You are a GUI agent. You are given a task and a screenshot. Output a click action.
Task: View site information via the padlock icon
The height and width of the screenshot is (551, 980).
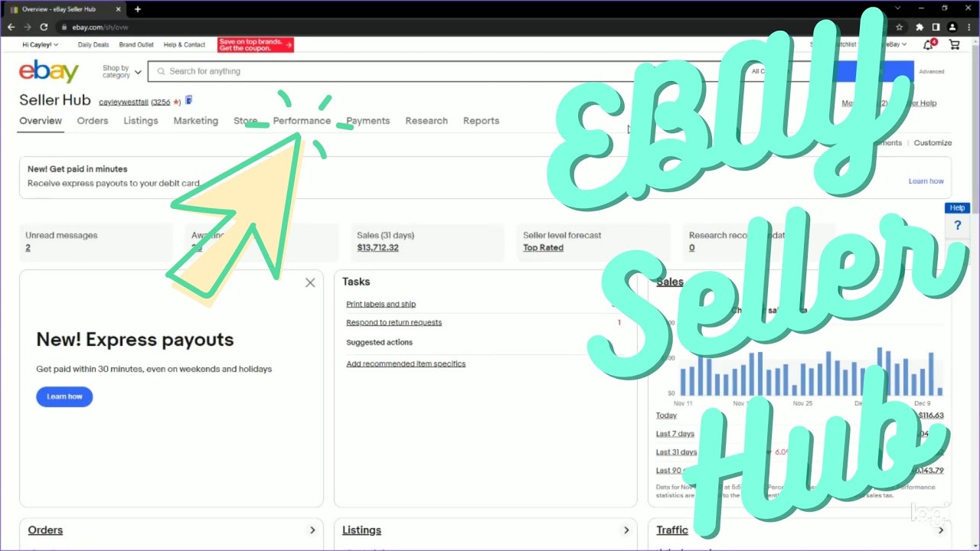[x=64, y=27]
